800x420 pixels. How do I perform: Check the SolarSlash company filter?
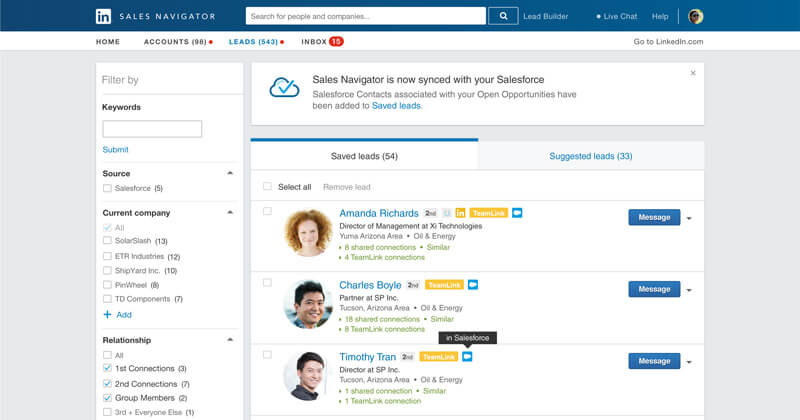click(107, 240)
